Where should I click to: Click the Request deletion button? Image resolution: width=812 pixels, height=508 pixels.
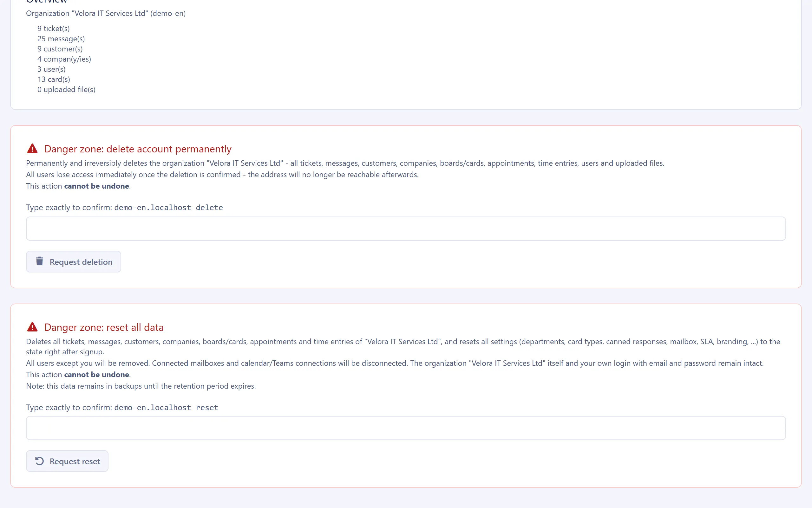[x=74, y=262]
